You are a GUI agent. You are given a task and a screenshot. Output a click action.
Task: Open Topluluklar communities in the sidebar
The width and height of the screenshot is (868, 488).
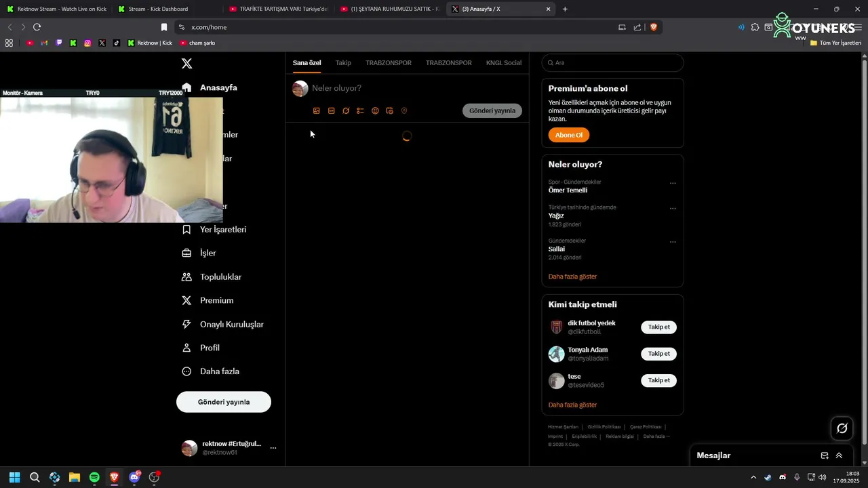click(x=212, y=277)
